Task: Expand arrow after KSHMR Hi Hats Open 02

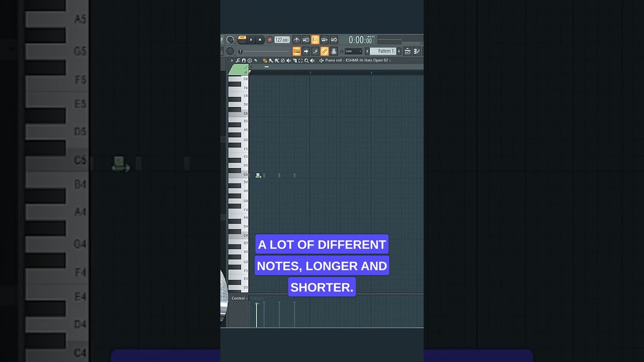Action: [390, 60]
